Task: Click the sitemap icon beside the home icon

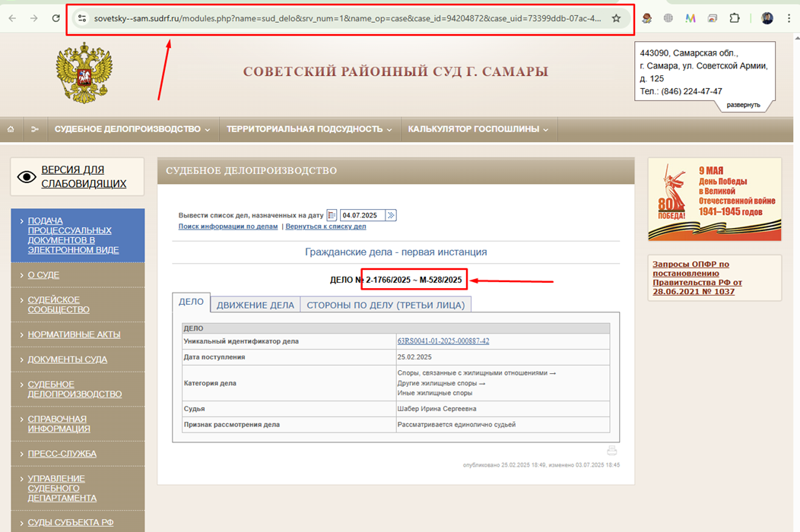Action: point(34,129)
